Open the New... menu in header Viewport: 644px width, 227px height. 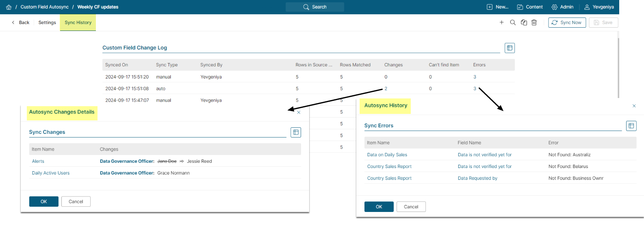[x=498, y=7]
